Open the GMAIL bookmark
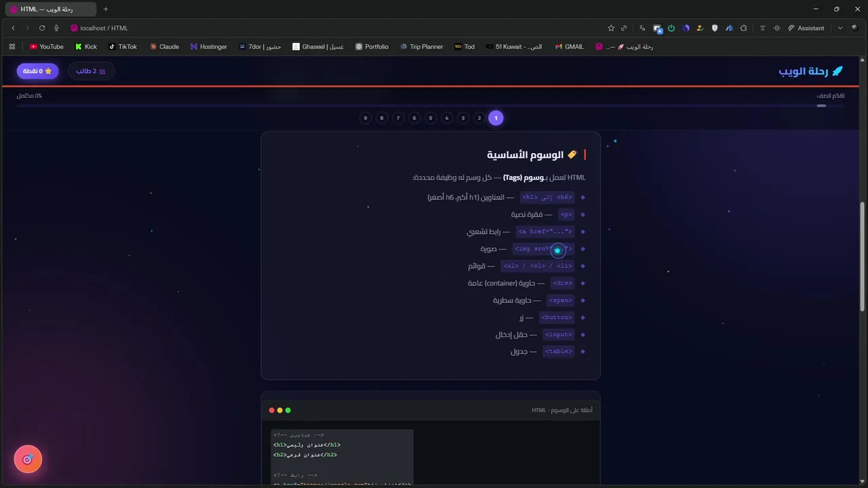 [569, 47]
